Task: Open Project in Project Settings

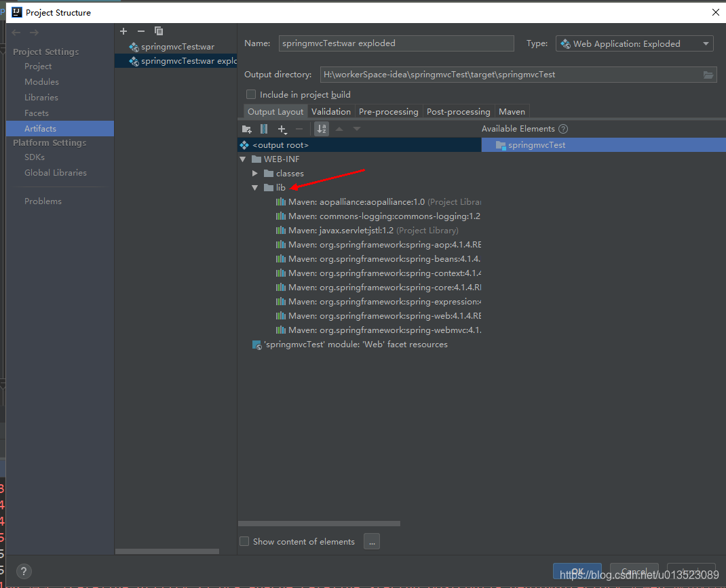Action: point(38,66)
